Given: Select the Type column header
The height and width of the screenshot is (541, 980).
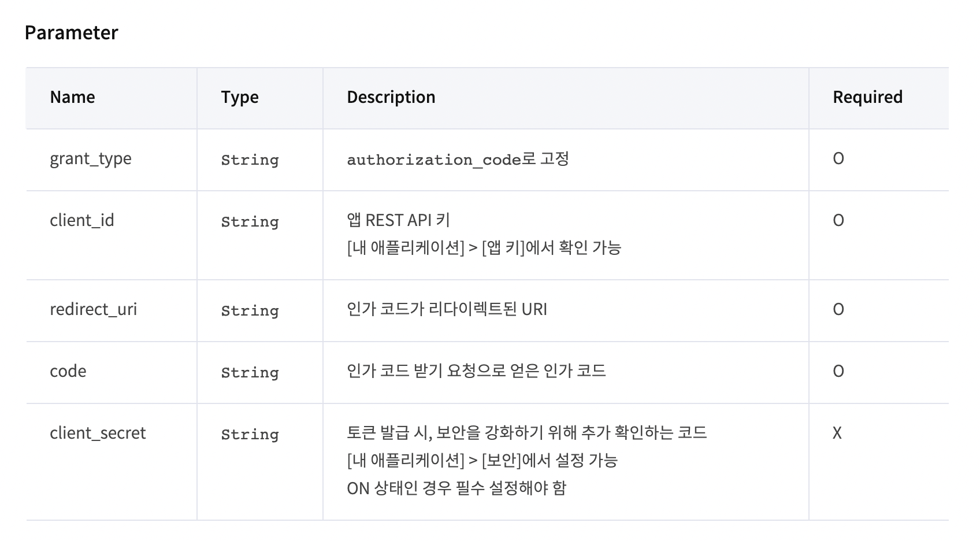Looking at the screenshot, I should click(240, 97).
